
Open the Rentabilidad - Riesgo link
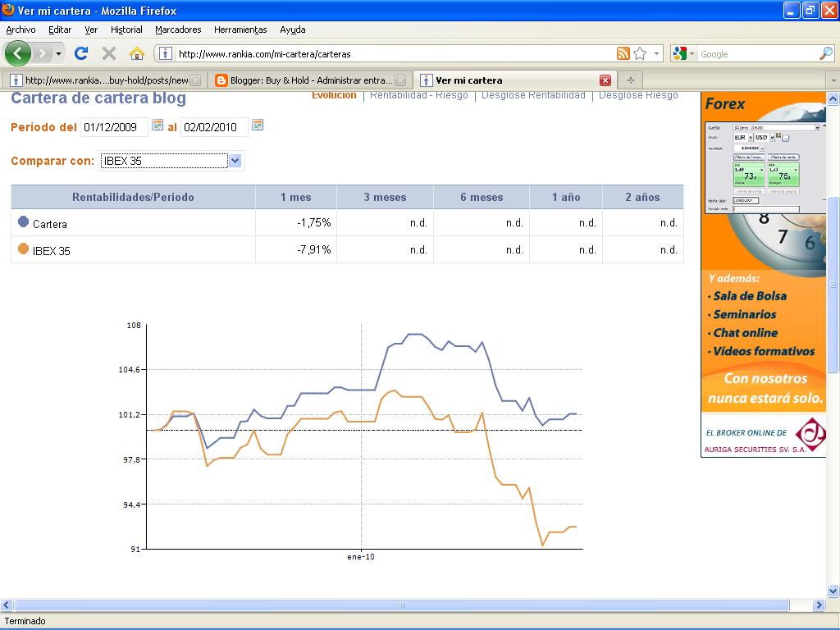click(x=418, y=95)
